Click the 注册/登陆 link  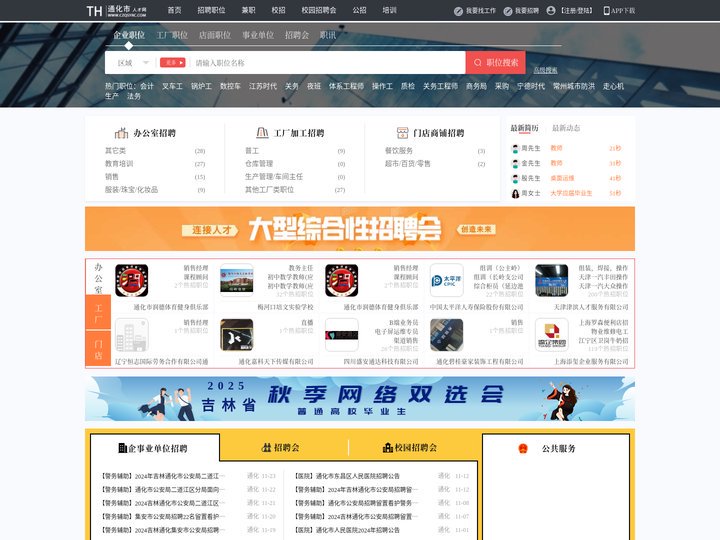[x=576, y=11]
